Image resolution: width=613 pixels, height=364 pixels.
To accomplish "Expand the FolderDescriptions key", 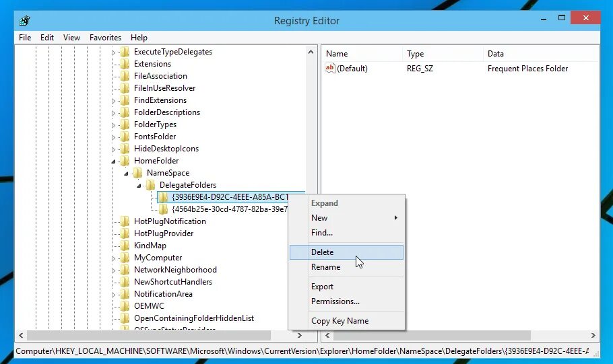I will click(x=113, y=113).
